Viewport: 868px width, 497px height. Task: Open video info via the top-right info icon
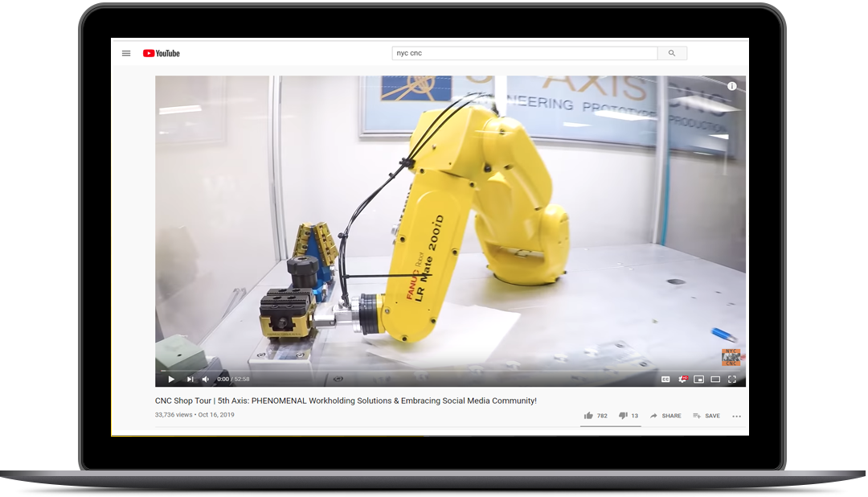tap(732, 85)
